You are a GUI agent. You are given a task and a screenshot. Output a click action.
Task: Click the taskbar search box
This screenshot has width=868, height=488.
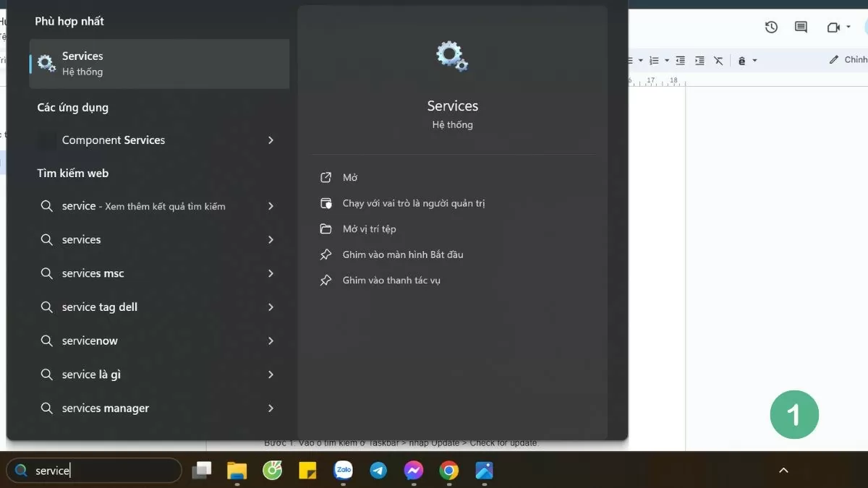pos(94,470)
